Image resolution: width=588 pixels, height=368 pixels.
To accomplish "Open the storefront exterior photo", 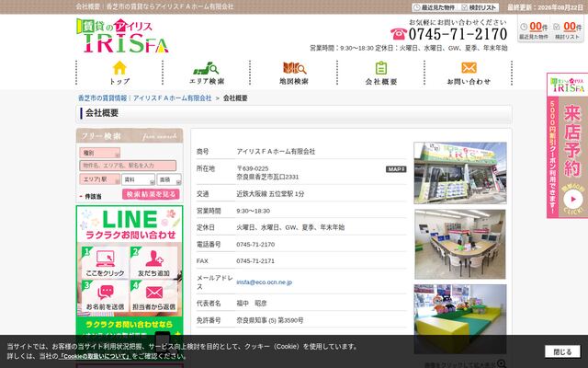I will pos(460,173).
